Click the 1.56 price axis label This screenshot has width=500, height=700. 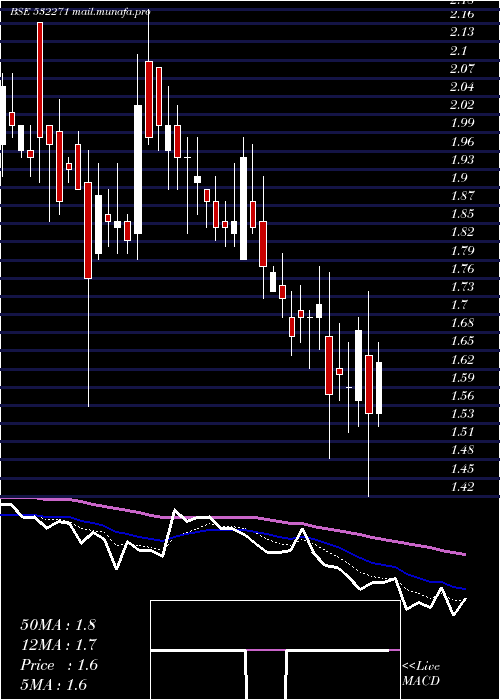click(x=462, y=396)
